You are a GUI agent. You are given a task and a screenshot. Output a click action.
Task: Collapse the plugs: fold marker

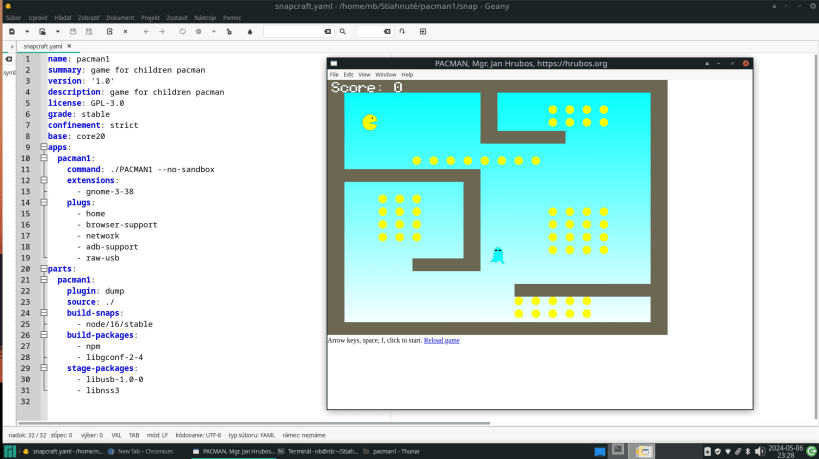point(44,203)
